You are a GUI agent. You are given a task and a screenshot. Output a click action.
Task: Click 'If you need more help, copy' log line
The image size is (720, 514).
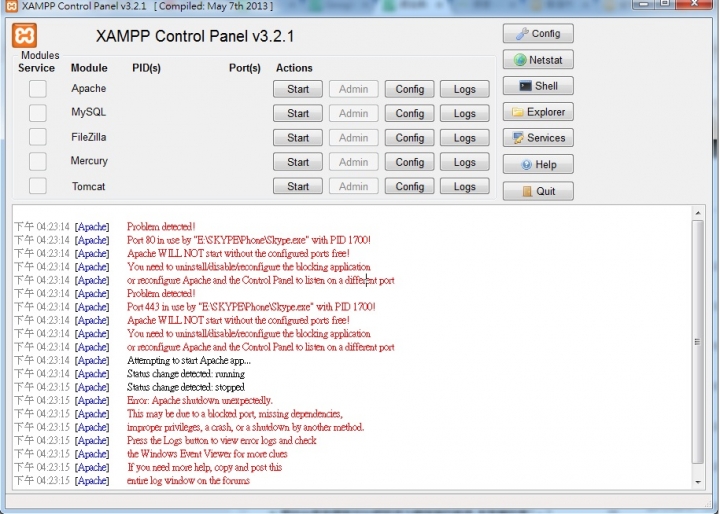click(x=205, y=467)
